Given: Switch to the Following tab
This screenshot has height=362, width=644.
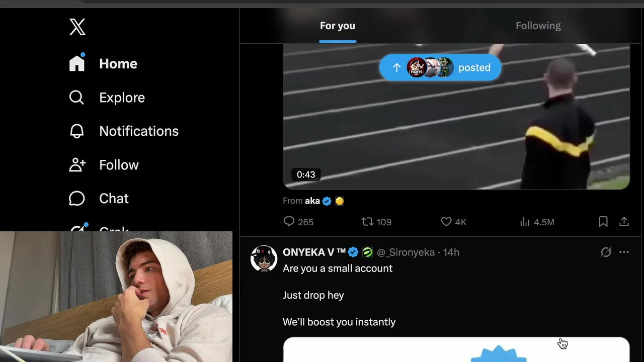Looking at the screenshot, I should point(538,26).
